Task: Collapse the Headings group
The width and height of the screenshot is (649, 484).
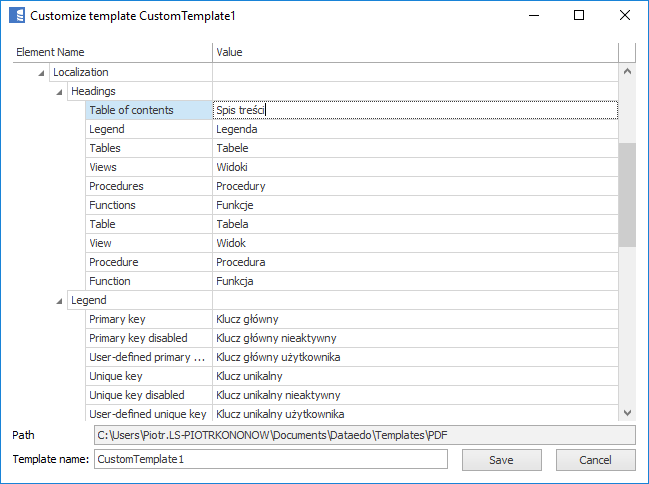Action: point(60,92)
